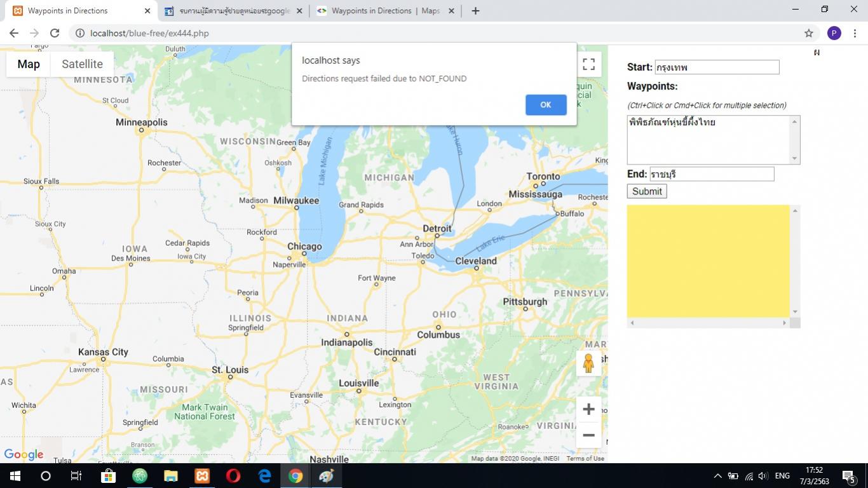Select the Map view button
The width and height of the screenshot is (868, 488).
(29, 64)
